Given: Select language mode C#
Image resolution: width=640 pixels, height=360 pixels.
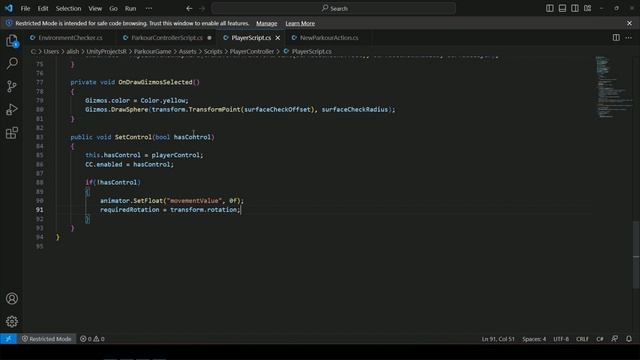Looking at the screenshot, I should click(600, 339).
